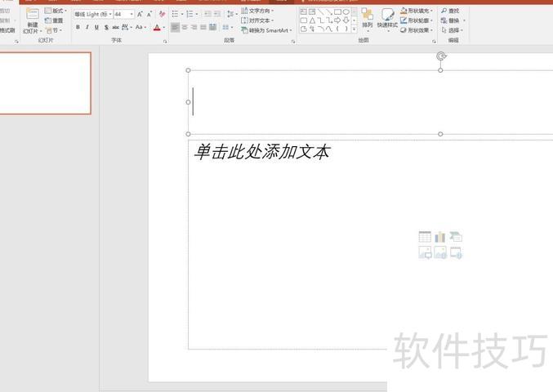Toggle Underline formatting
553x392 pixels.
pos(96,27)
